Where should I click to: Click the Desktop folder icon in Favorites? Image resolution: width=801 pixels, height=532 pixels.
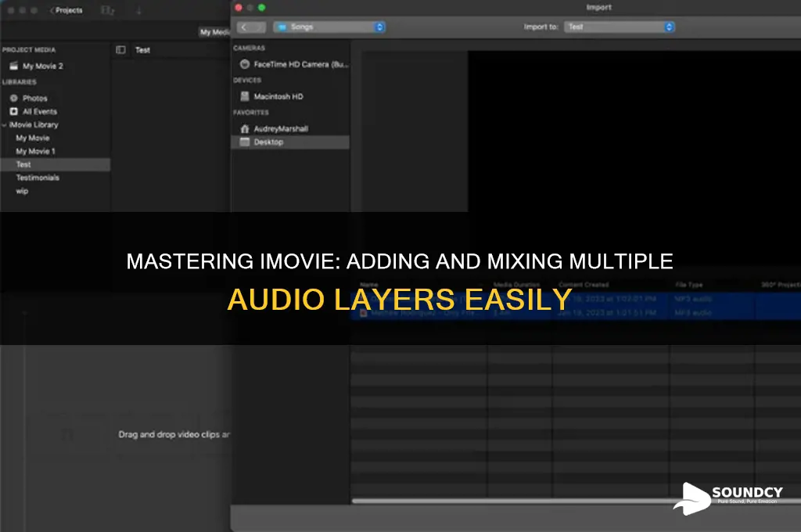click(x=245, y=142)
